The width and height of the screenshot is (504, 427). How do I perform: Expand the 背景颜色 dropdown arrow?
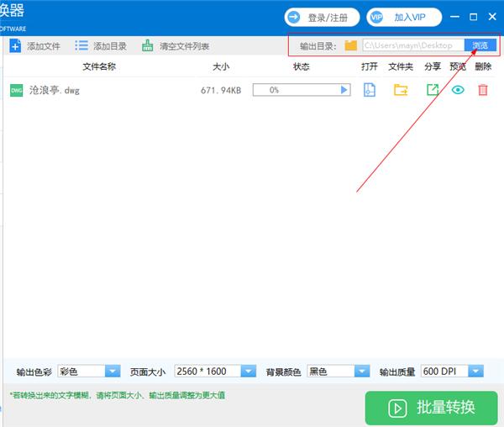pos(362,371)
